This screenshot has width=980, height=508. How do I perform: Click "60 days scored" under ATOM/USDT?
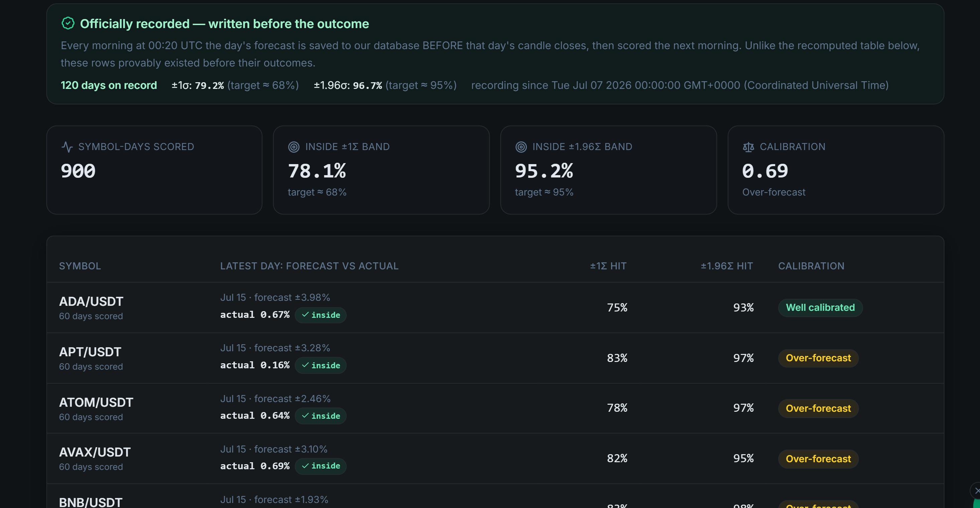91,417
